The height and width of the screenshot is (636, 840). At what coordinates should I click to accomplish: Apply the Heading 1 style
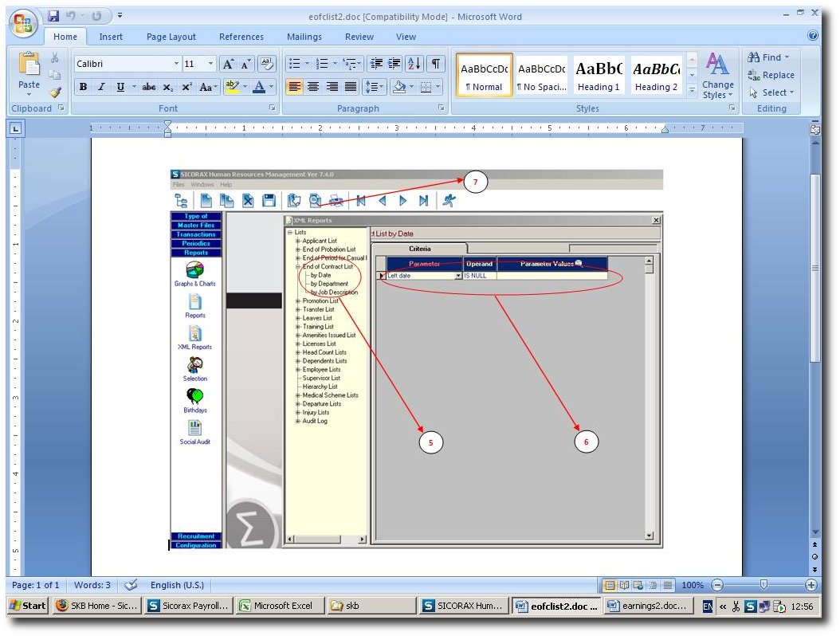(599, 76)
